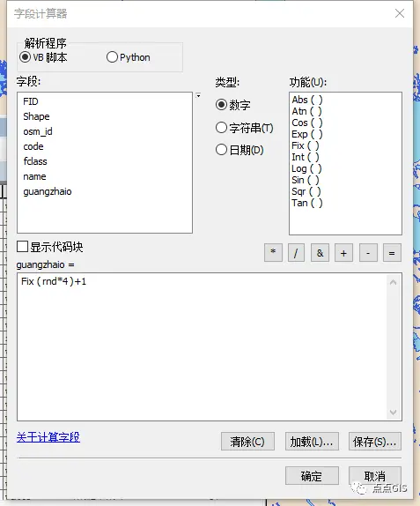Open the 关于计算字段 help link

tap(48, 437)
